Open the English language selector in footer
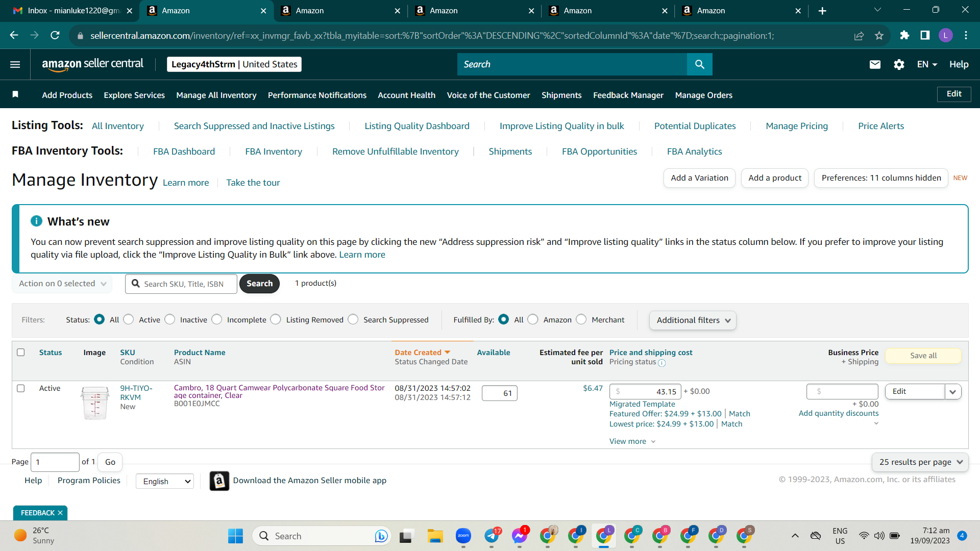Image resolution: width=980 pixels, height=551 pixels. (x=165, y=481)
